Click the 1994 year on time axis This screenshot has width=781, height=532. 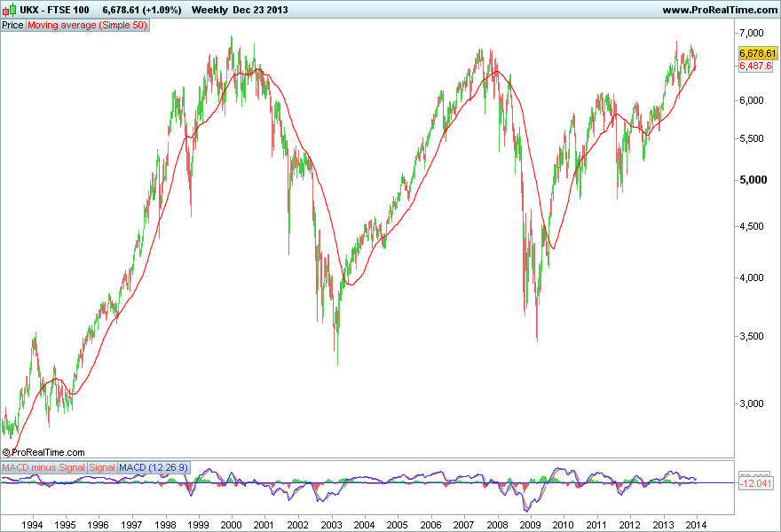click(32, 525)
